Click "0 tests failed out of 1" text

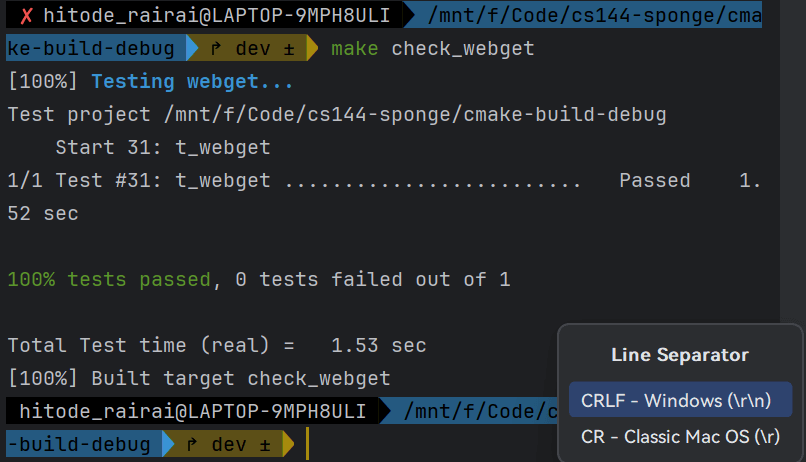[x=372, y=279]
